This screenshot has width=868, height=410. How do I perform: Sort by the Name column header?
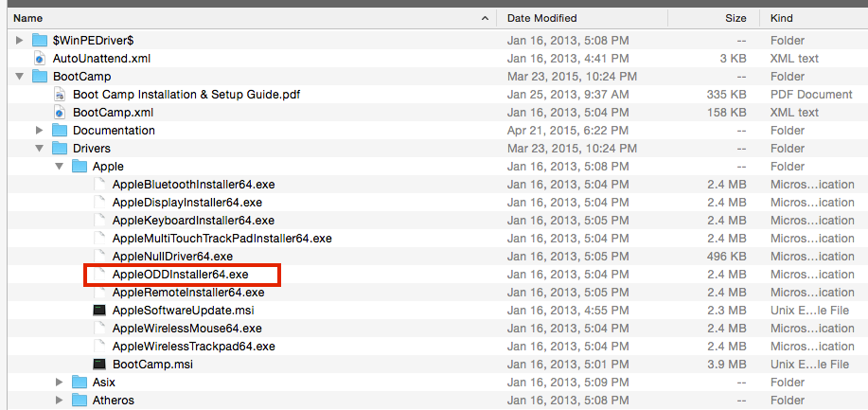point(253,18)
